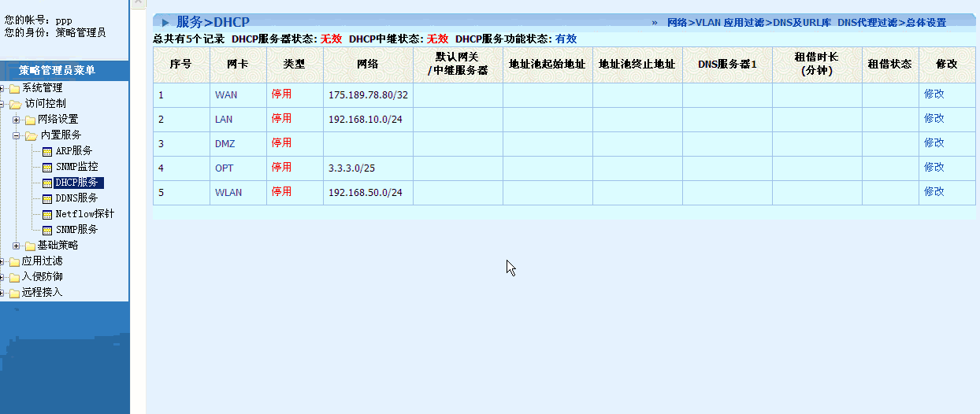Follow the 应用过滤>DNS及URL库 link
This screenshot has width=980, height=414.
pyautogui.click(x=778, y=23)
